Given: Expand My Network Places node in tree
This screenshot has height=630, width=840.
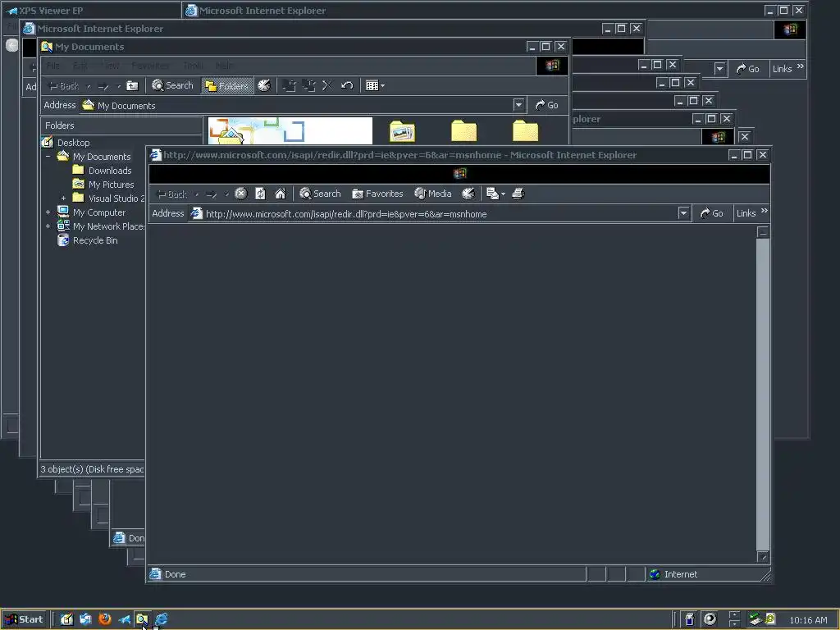Looking at the screenshot, I should pyautogui.click(x=48, y=226).
